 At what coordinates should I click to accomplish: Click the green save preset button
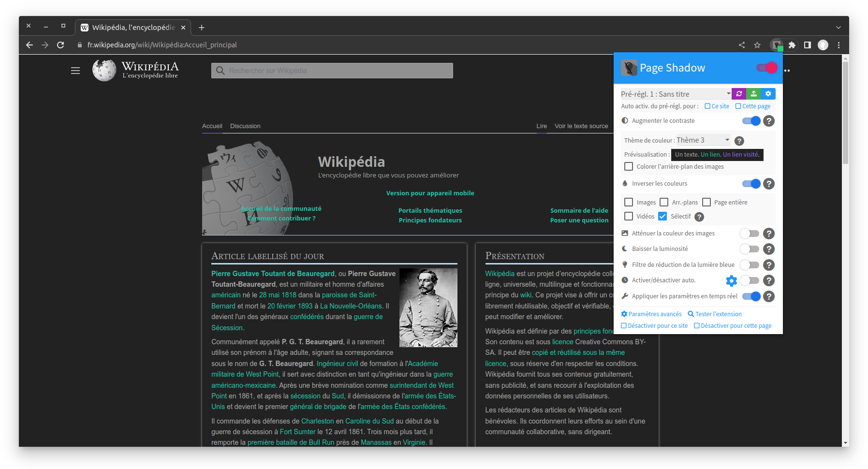tap(753, 94)
